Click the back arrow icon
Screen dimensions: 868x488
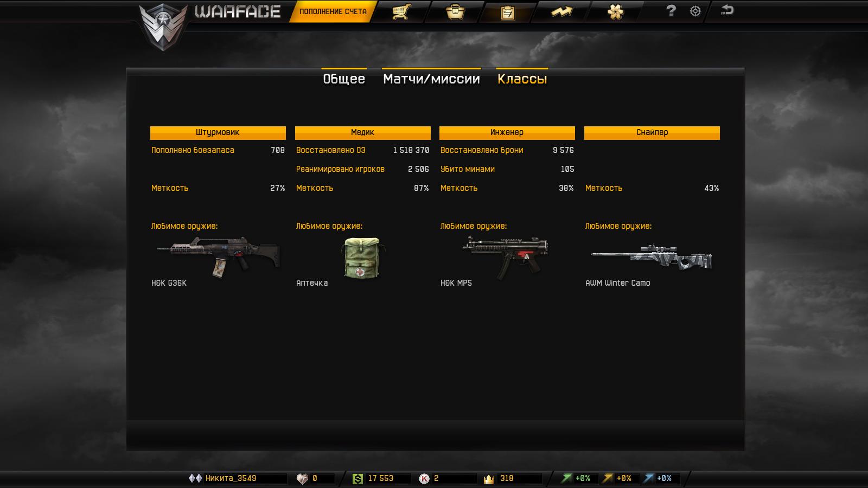[727, 10]
